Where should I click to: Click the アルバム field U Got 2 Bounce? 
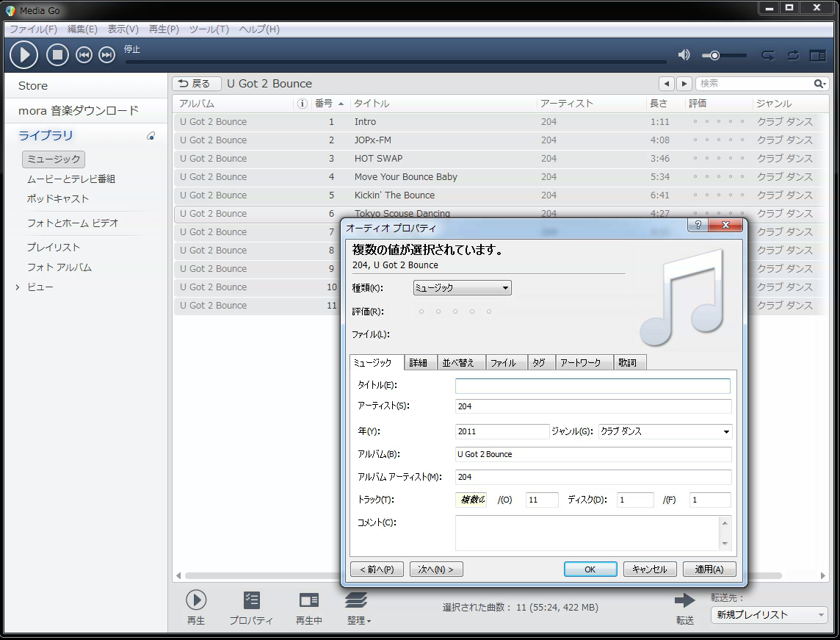click(593, 454)
